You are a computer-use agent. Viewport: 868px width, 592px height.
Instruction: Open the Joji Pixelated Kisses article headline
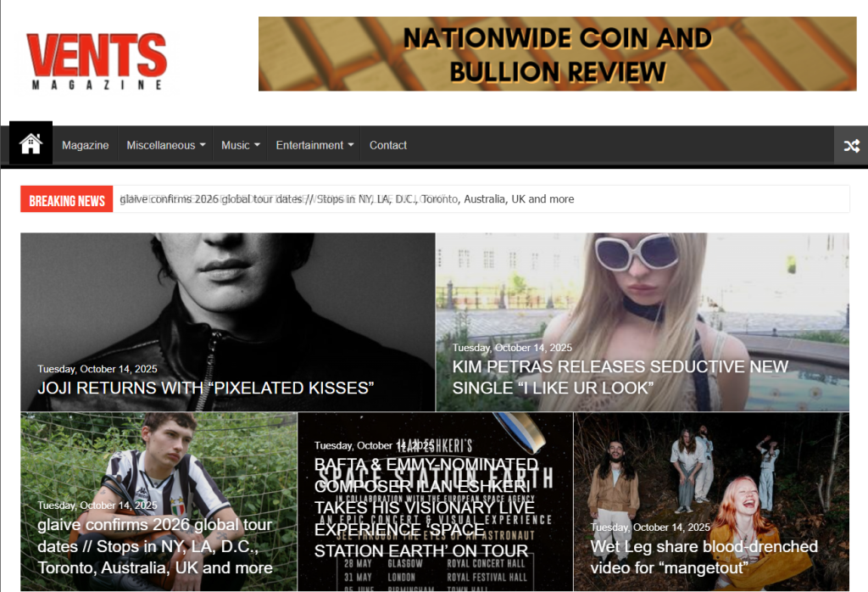[206, 388]
